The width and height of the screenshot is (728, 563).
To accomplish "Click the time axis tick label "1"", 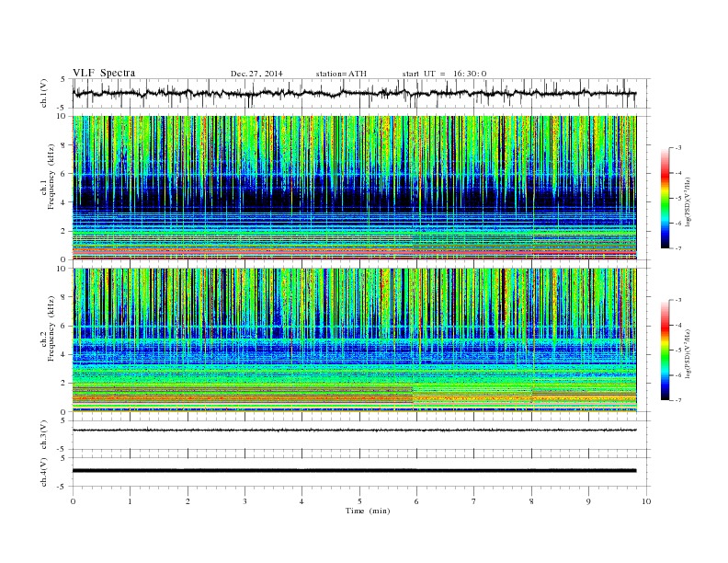I will click(130, 501).
